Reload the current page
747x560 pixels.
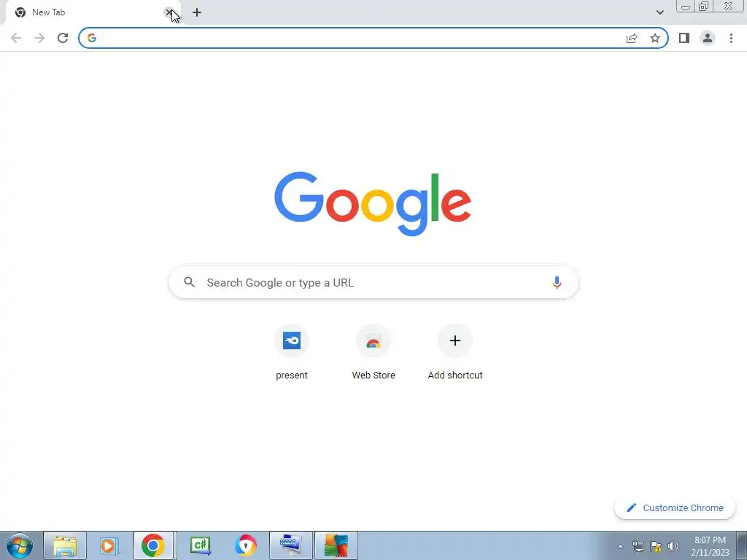pos(63,38)
